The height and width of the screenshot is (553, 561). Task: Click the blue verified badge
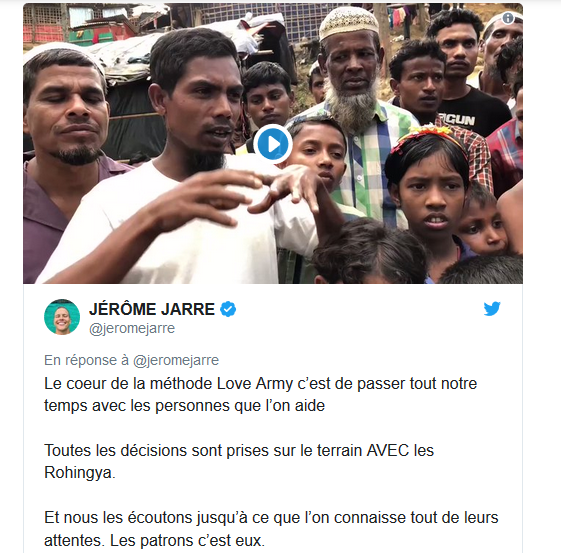coord(228,309)
